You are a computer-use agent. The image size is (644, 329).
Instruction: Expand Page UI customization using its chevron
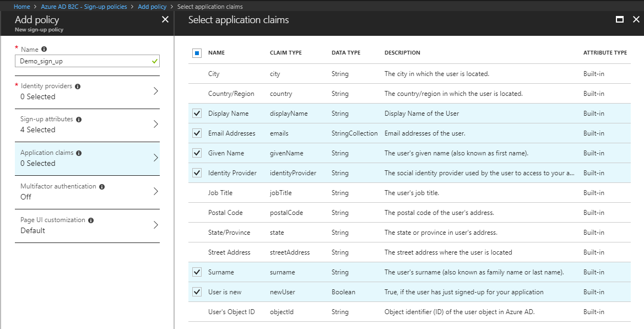click(x=156, y=225)
